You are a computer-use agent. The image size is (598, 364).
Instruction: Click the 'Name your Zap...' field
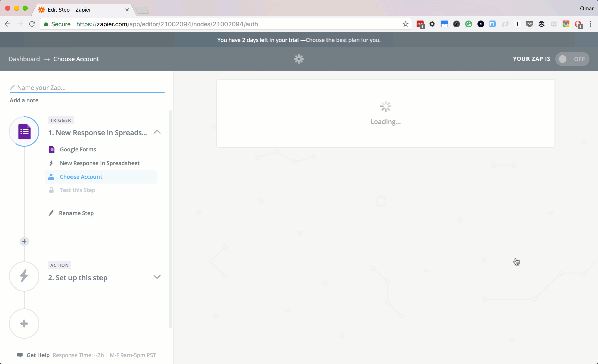click(x=87, y=88)
